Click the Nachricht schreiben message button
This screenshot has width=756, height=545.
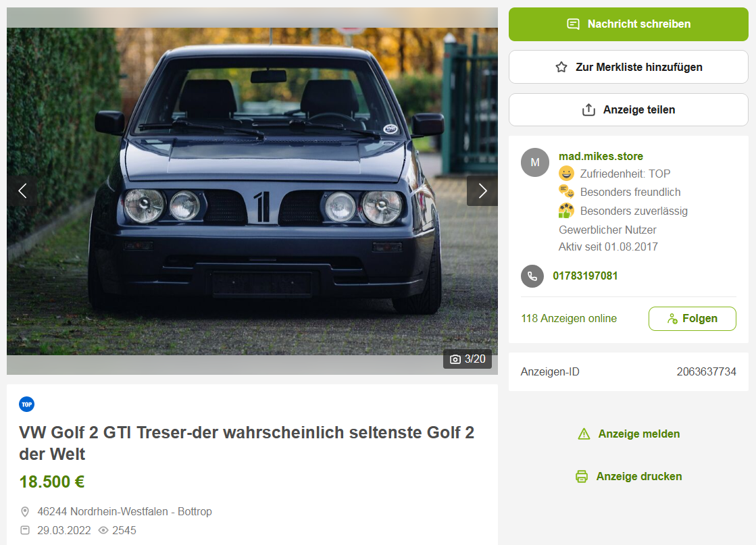(628, 24)
